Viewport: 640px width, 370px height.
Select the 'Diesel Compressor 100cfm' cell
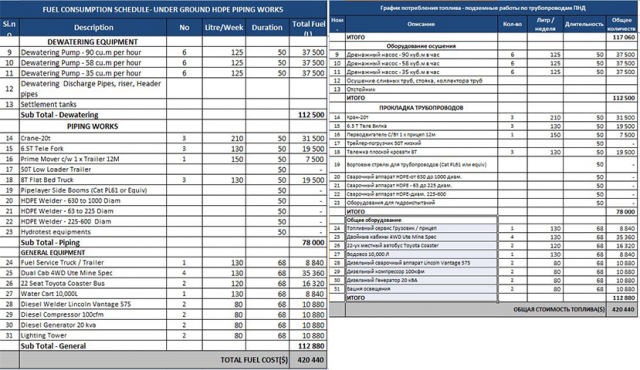pyautogui.click(x=93, y=315)
